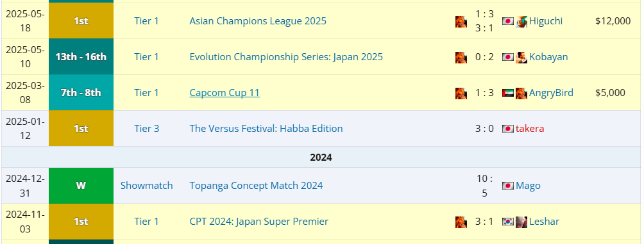Click Higuchi's character portrait icon
The width and height of the screenshot is (644, 244).
pos(521,21)
